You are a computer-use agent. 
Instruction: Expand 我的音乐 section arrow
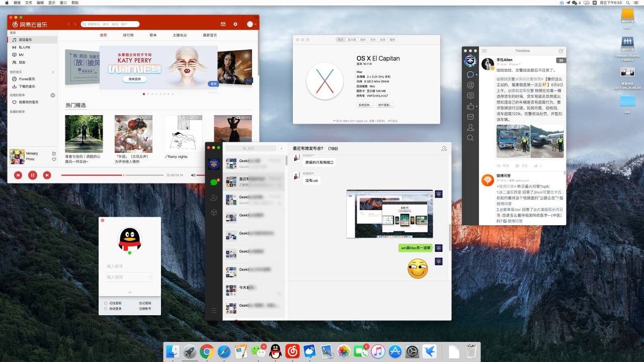click(x=53, y=72)
